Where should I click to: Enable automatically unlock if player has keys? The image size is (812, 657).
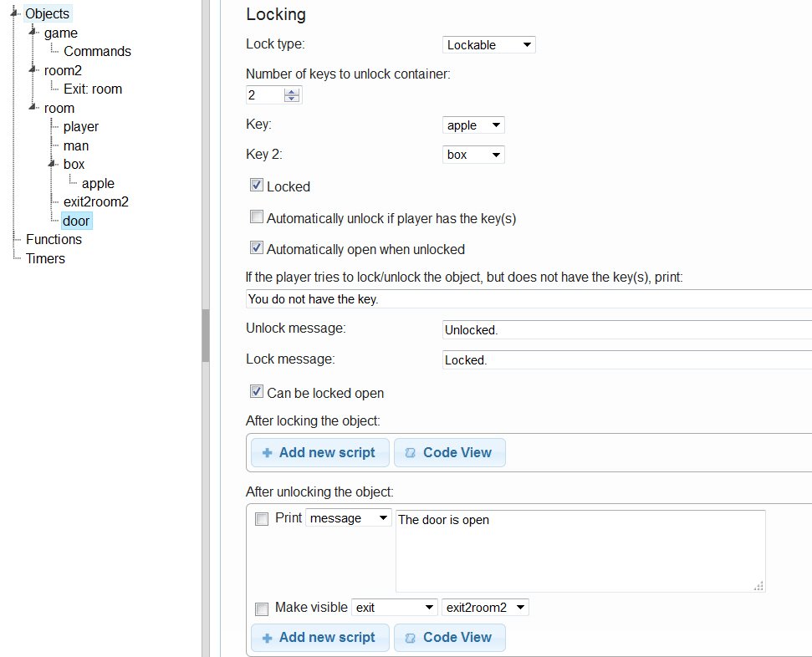coord(257,217)
